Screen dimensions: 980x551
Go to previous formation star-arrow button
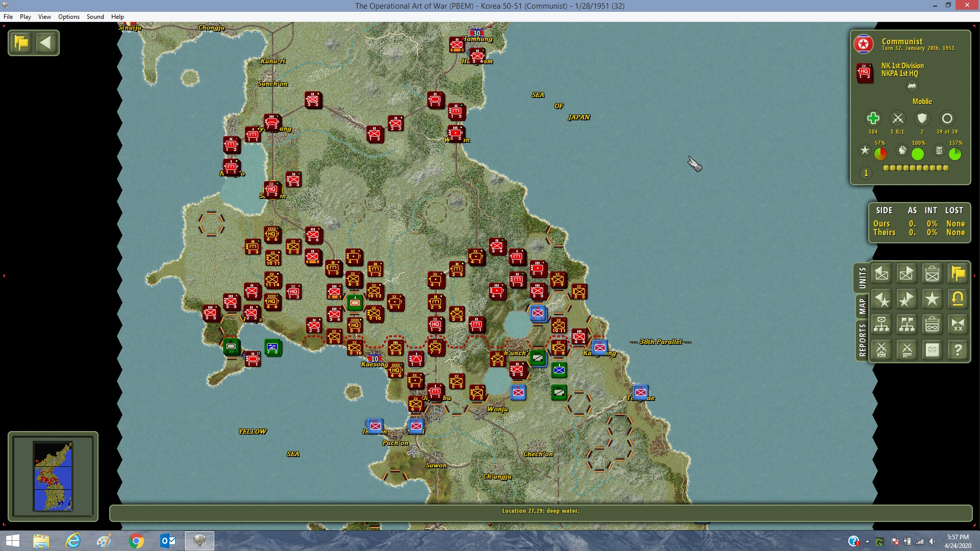pyautogui.click(x=881, y=299)
